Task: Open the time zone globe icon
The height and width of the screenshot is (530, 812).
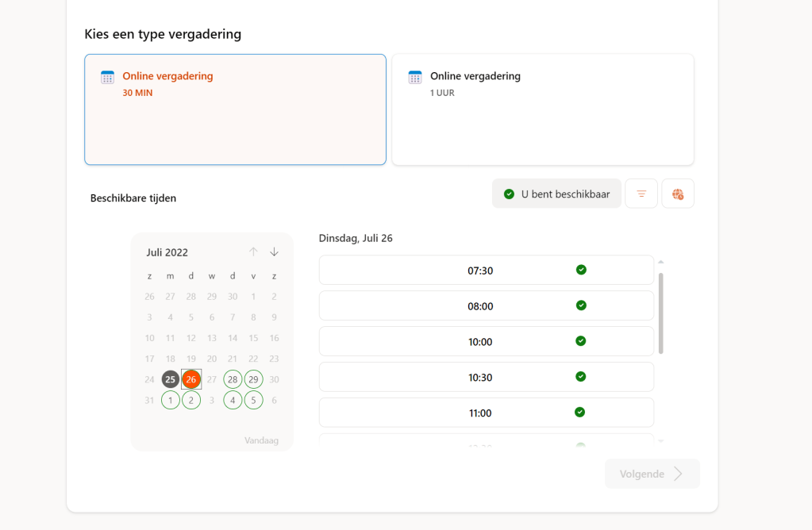Action: [678, 194]
